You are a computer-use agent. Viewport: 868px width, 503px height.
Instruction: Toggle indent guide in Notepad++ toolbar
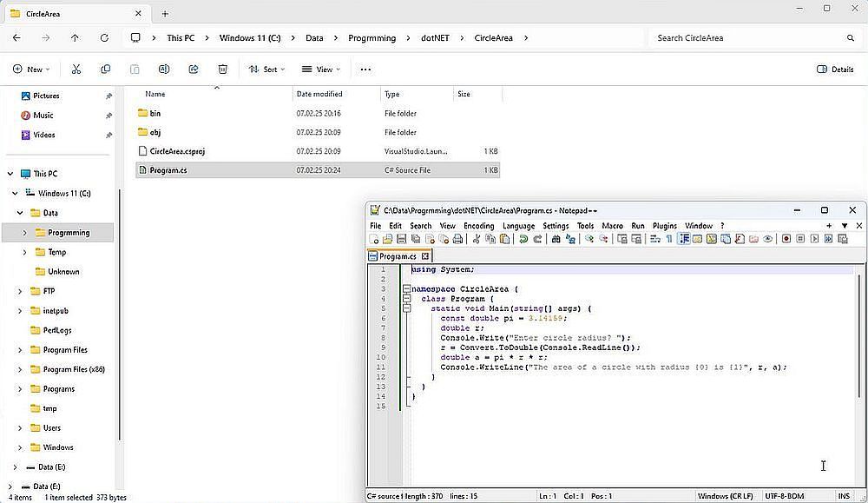(x=684, y=239)
